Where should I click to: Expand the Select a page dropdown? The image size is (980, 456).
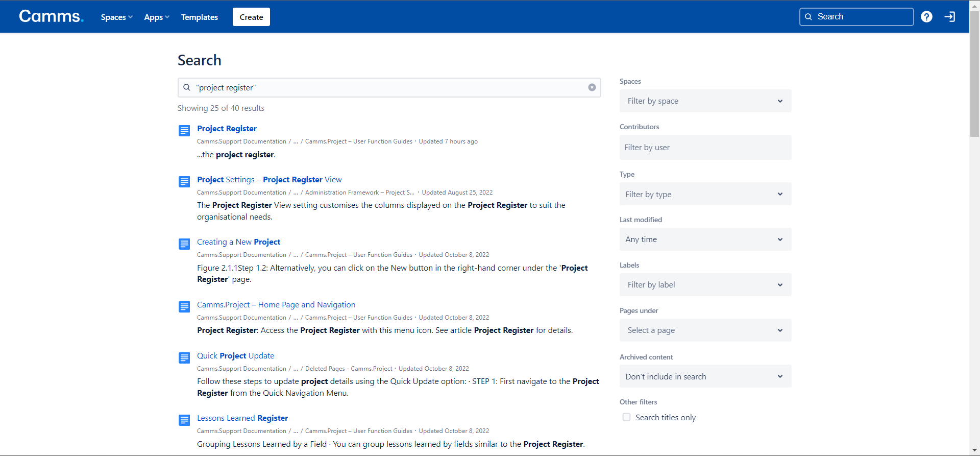[705, 330]
